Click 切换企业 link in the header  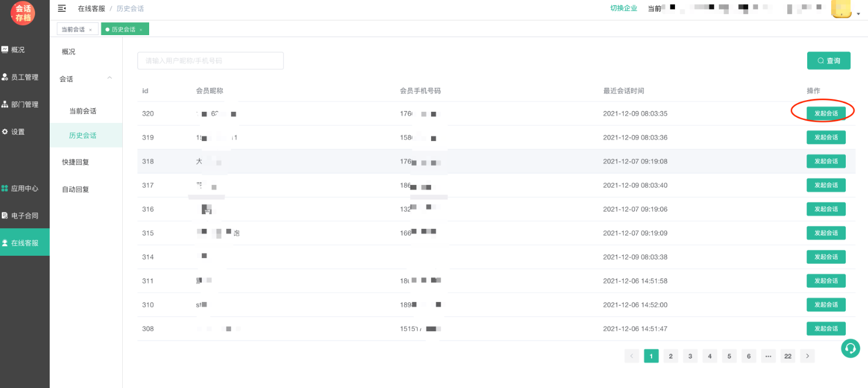(x=624, y=8)
